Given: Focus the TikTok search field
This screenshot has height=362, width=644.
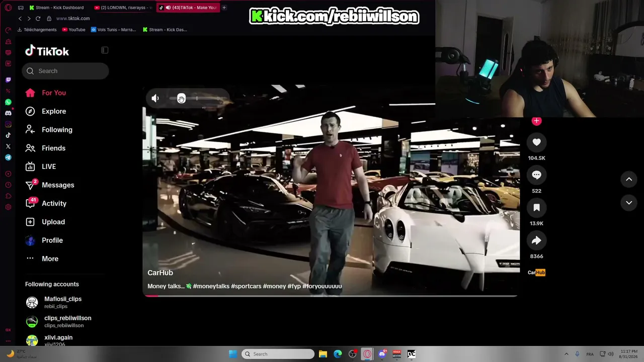Looking at the screenshot, I should click(x=65, y=71).
